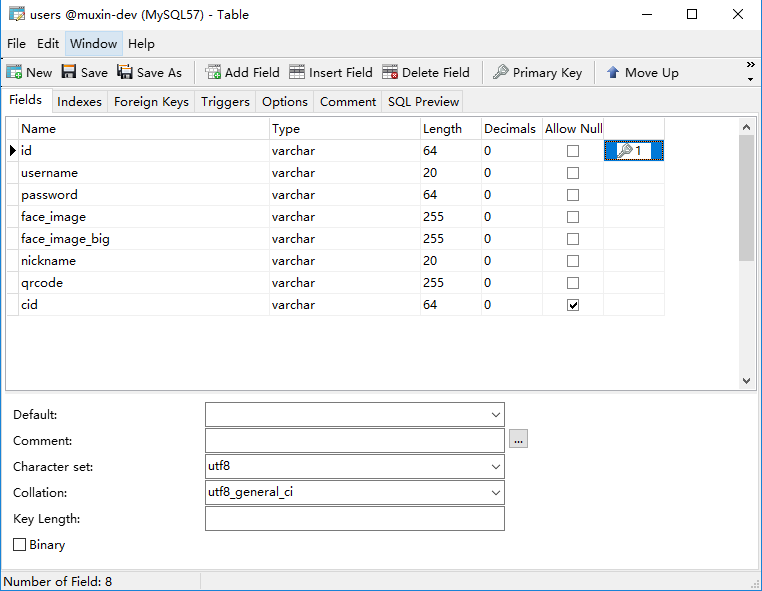Select the Fields tab
The height and width of the screenshot is (591, 762).
26,100
